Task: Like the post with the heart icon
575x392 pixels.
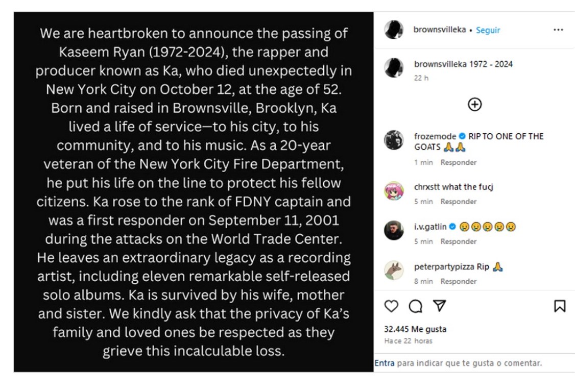Action: pos(391,306)
